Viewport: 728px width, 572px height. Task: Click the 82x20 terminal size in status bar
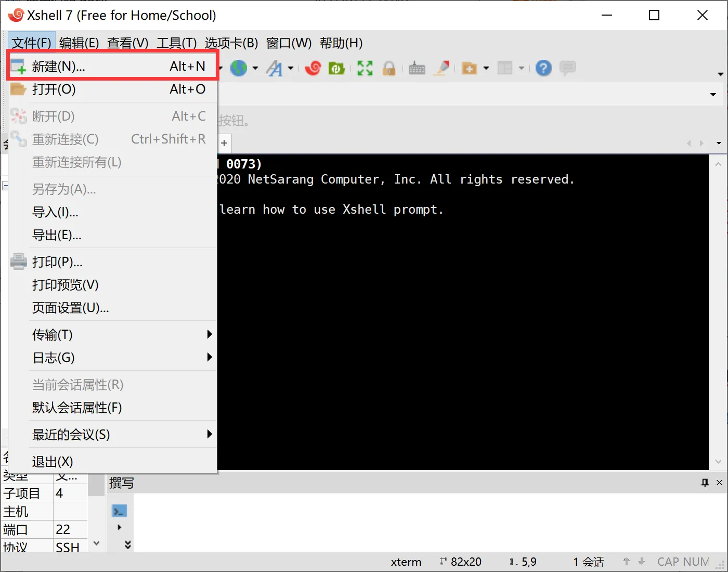tap(466, 562)
